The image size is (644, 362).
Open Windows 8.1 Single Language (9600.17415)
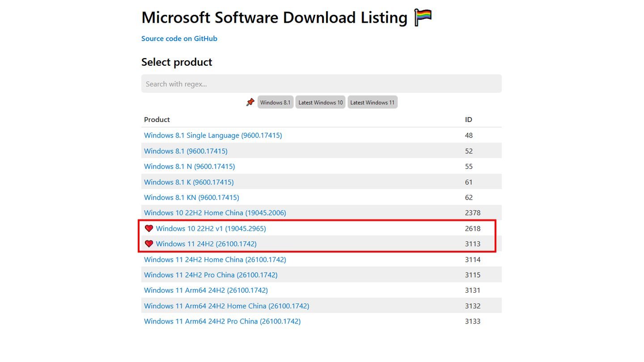tap(213, 135)
